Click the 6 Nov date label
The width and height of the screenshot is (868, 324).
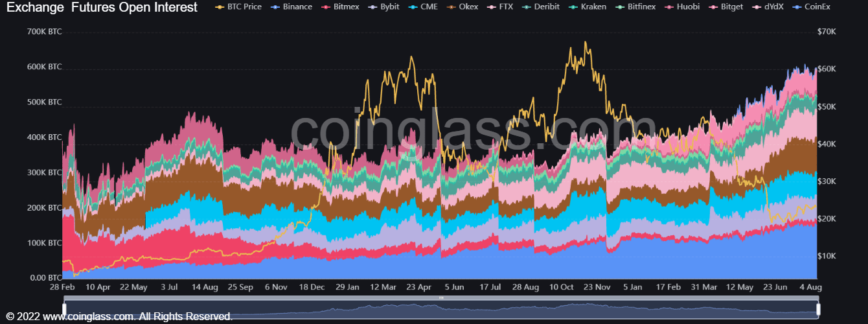click(276, 286)
